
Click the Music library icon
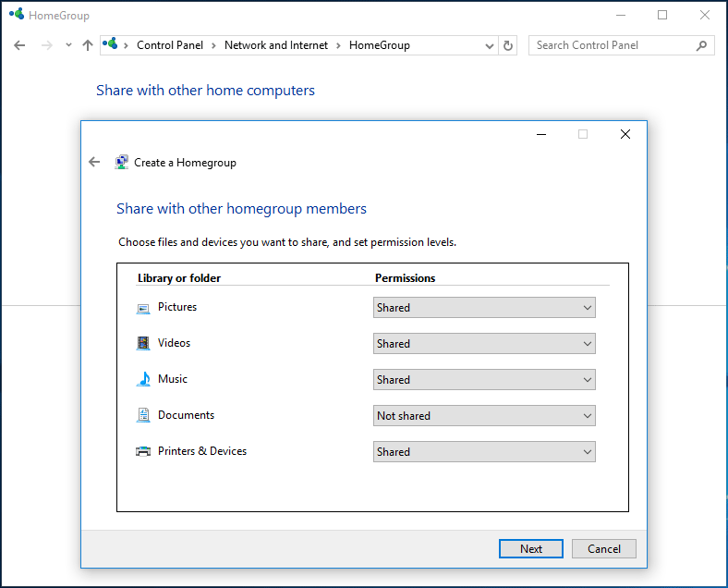tap(143, 379)
